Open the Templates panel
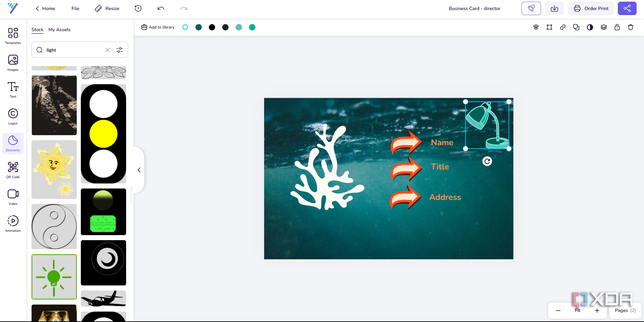 click(13, 36)
